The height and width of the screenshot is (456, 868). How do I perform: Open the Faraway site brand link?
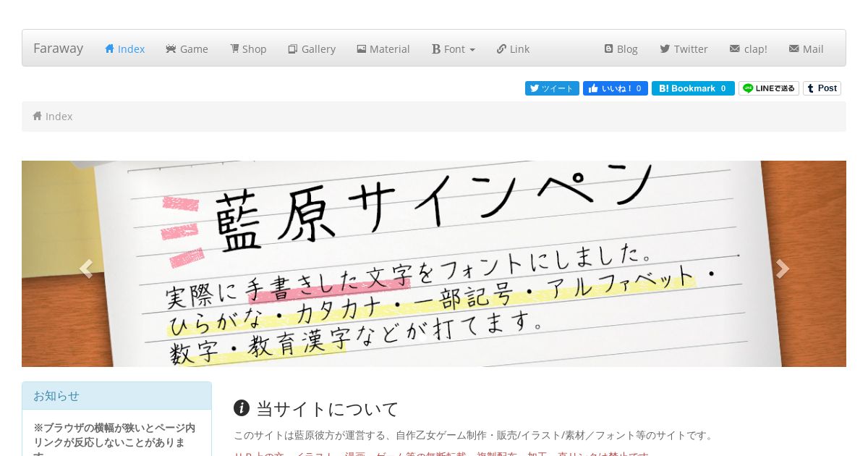click(x=58, y=48)
